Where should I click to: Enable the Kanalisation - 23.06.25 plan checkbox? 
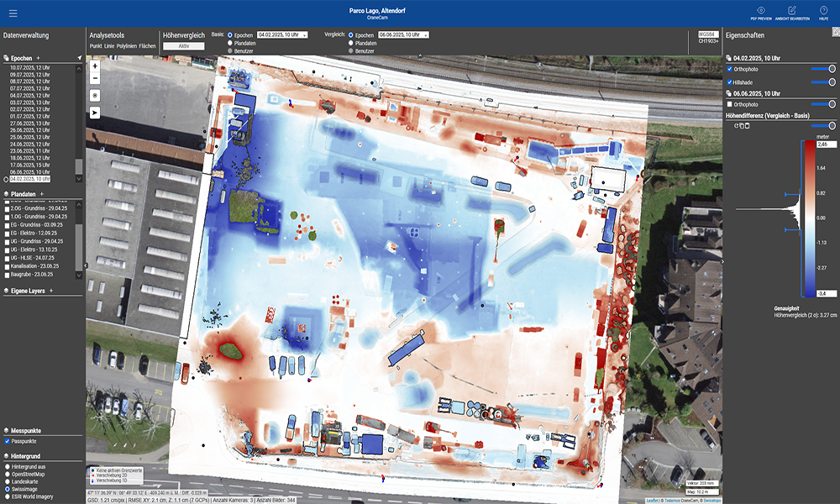tap(6, 265)
